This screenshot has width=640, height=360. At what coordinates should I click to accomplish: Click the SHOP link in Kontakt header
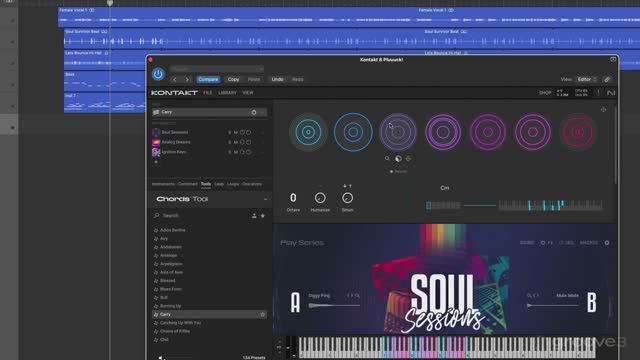545,93
